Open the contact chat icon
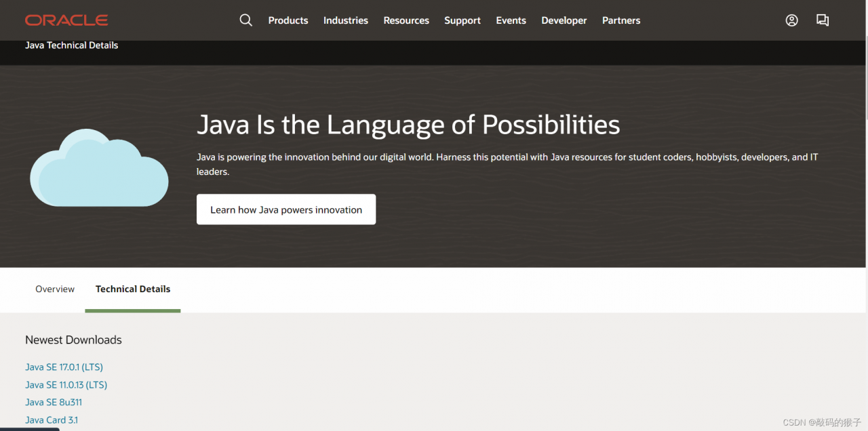 point(823,20)
